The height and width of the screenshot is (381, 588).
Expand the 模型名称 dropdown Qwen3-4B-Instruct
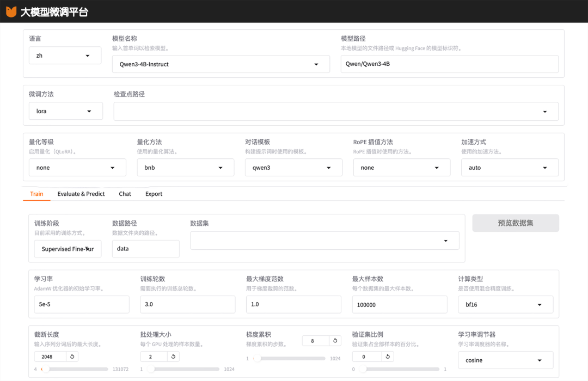pos(220,64)
